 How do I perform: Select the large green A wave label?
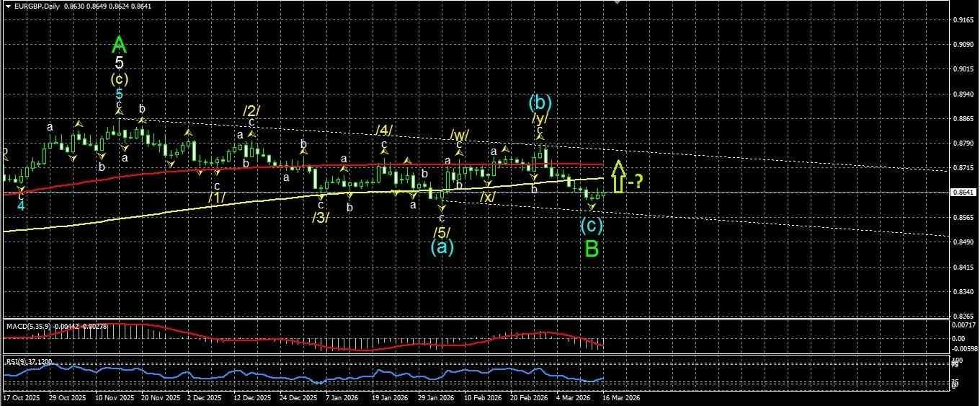[120, 45]
